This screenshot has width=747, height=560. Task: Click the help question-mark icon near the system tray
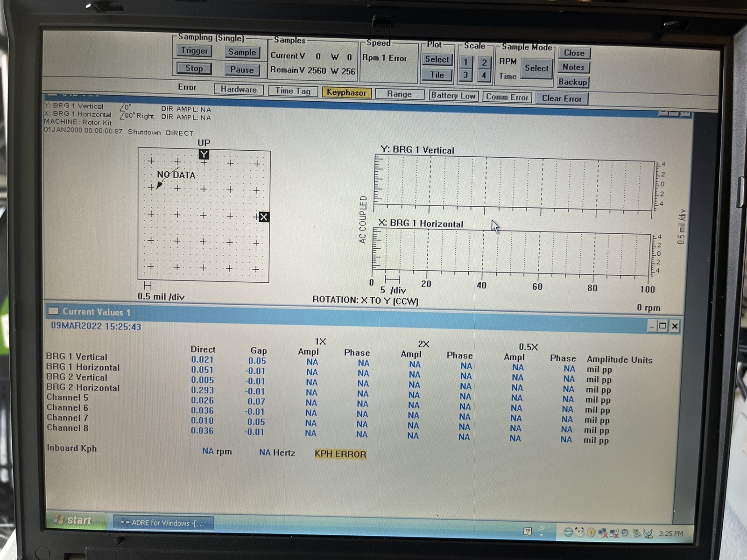527,531
